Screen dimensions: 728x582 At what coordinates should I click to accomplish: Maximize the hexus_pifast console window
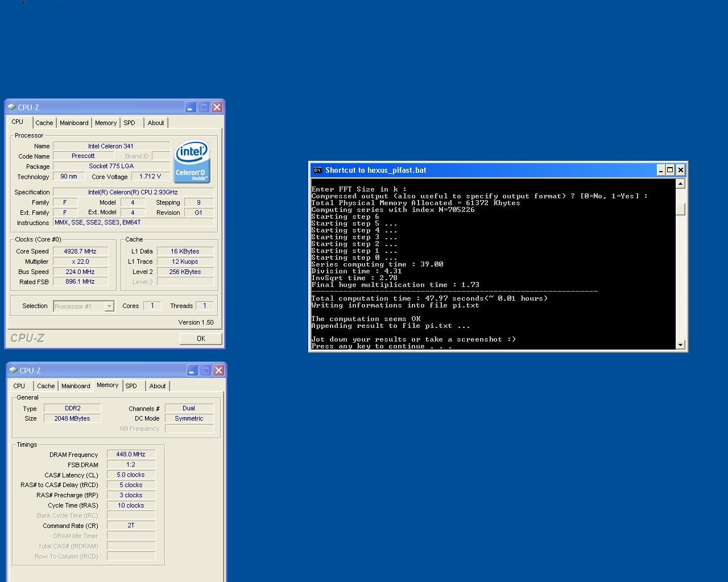point(670,170)
